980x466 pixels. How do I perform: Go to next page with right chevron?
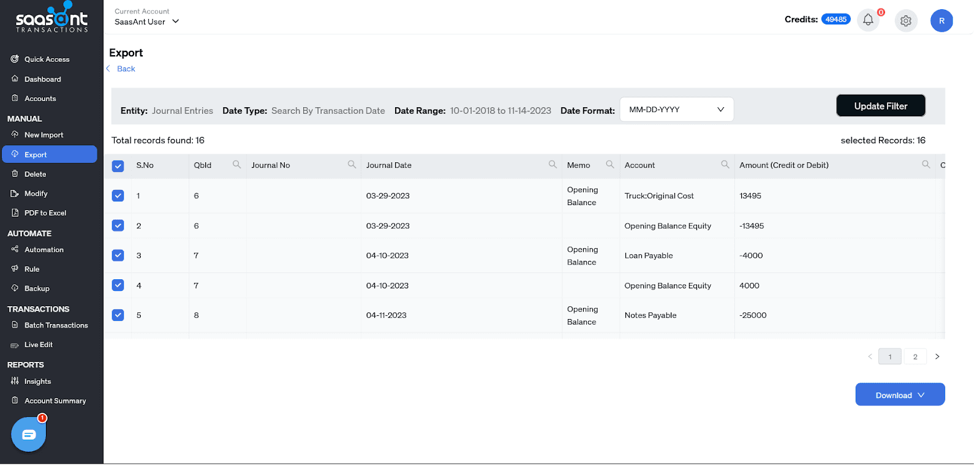click(937, 356)
